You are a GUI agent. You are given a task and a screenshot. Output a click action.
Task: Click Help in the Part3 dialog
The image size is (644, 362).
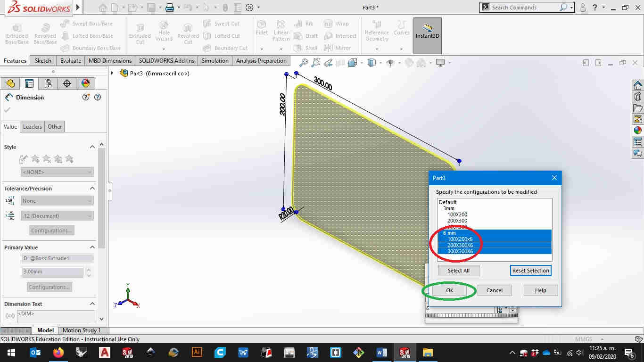[x=541, y=290]
